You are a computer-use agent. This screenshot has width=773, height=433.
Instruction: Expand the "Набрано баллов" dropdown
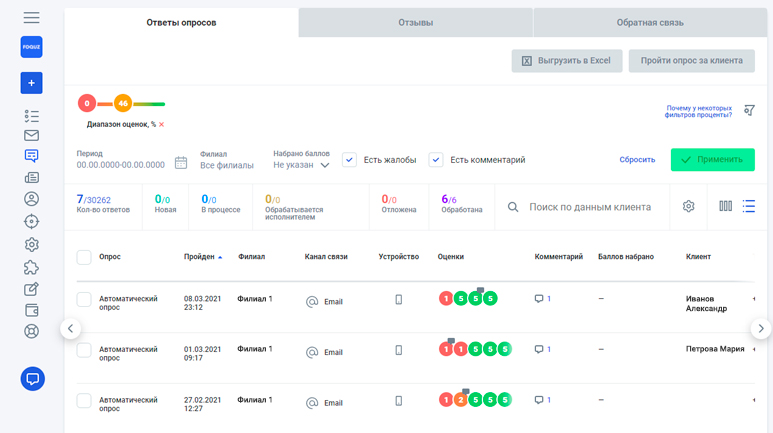[x=301, y=165]
